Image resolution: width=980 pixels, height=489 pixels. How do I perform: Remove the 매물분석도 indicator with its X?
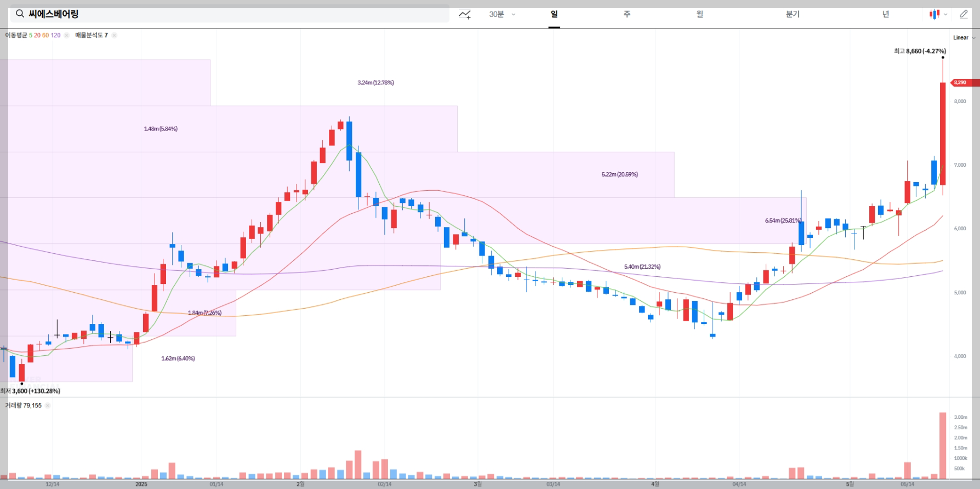coord(114,35)
